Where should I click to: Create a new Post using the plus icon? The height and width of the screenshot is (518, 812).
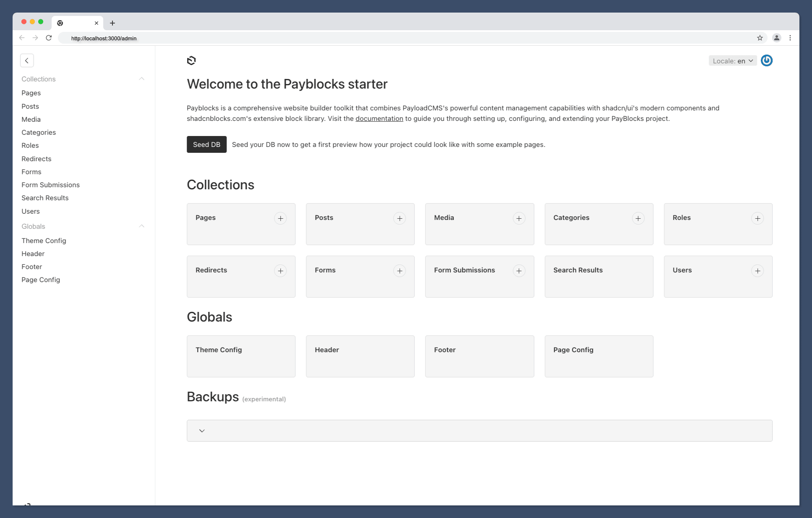(x=399, y=218)
